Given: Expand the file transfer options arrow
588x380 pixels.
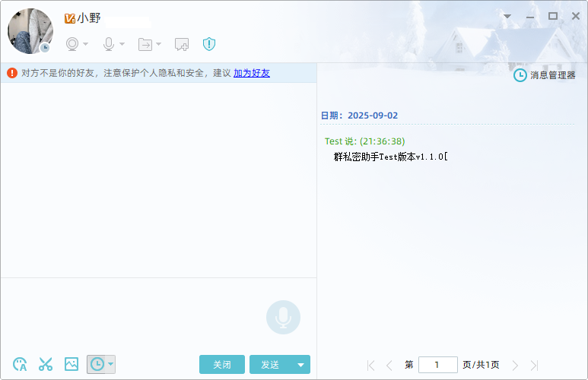Looking at the screenshot, I should 159,44.
